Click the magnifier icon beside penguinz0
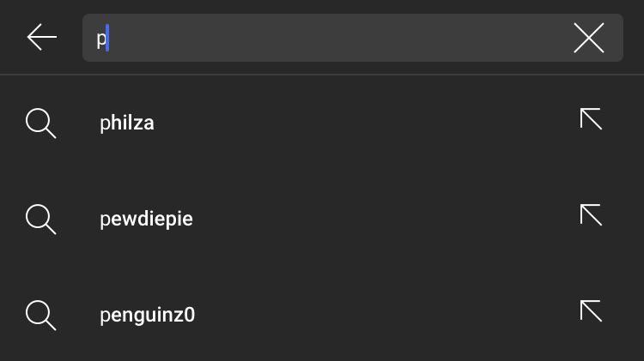644x361 pixels. [x=40, y=315]
